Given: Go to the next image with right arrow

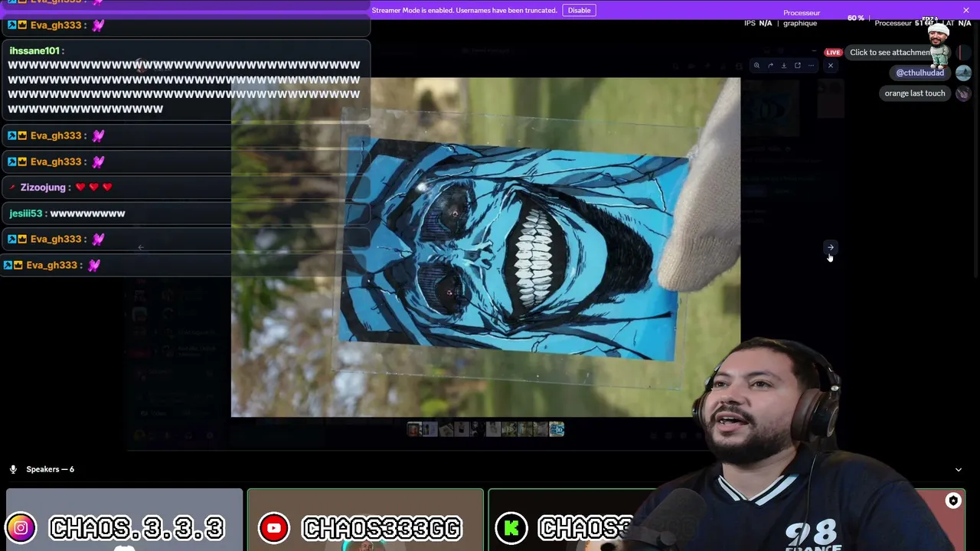Looking at the screenshot, I should [831, 247].
